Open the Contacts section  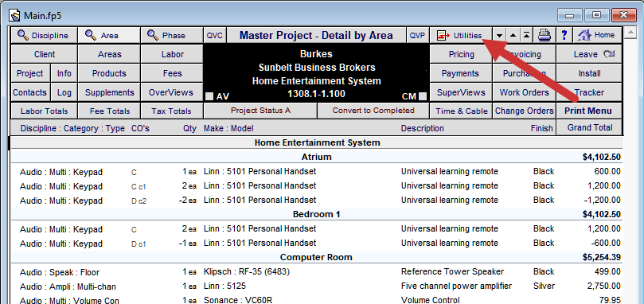[x=30, y=92]
